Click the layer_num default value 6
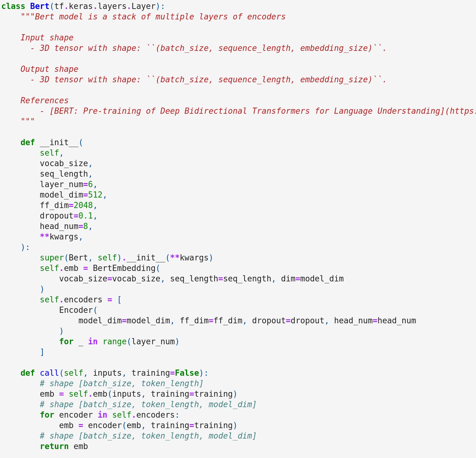Image resolution: width=476 pixels, height=458 pixels. coord(90,184)
